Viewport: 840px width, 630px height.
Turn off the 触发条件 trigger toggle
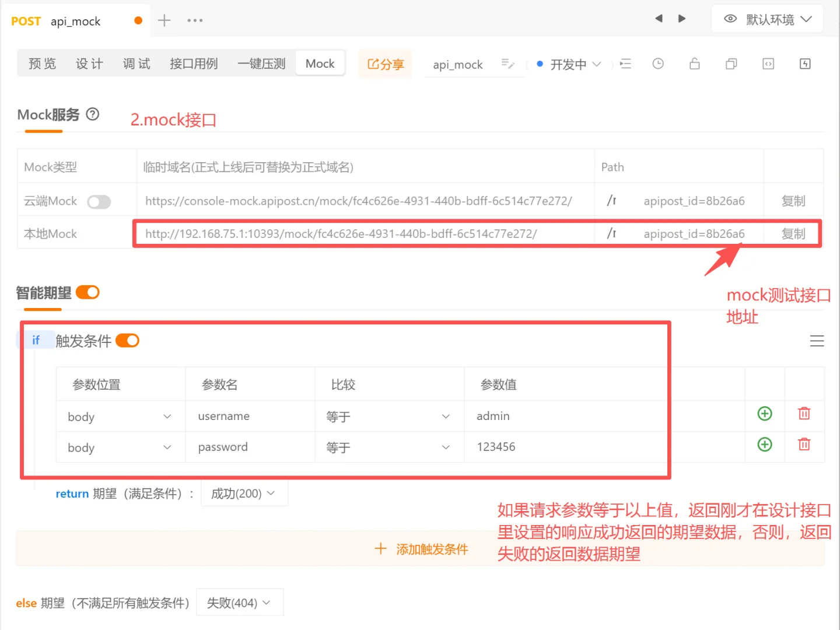tap(127, 340)
